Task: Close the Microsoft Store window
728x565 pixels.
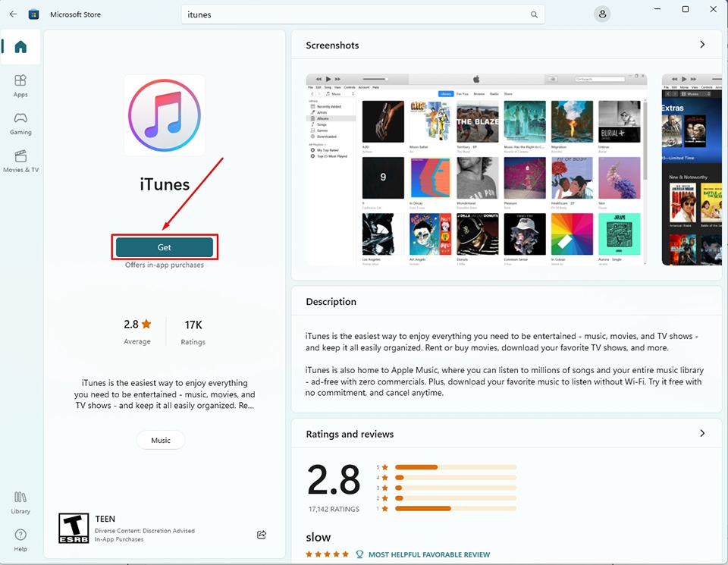Action: (x=713, y=9)
